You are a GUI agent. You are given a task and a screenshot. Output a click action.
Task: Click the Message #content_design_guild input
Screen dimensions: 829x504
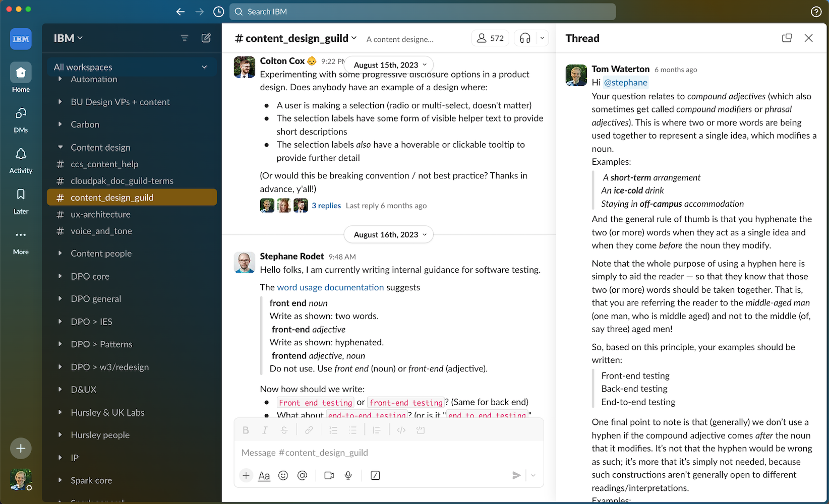pos(388,453)
